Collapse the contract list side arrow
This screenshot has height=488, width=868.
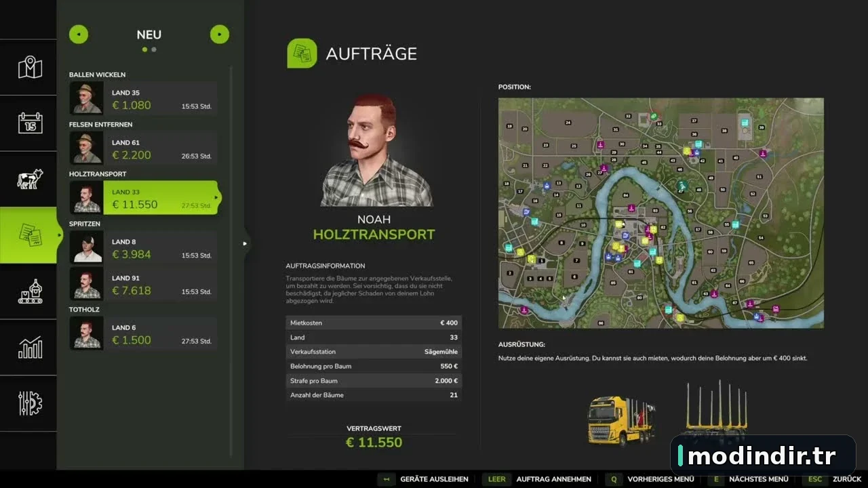[x=245, y=243]
